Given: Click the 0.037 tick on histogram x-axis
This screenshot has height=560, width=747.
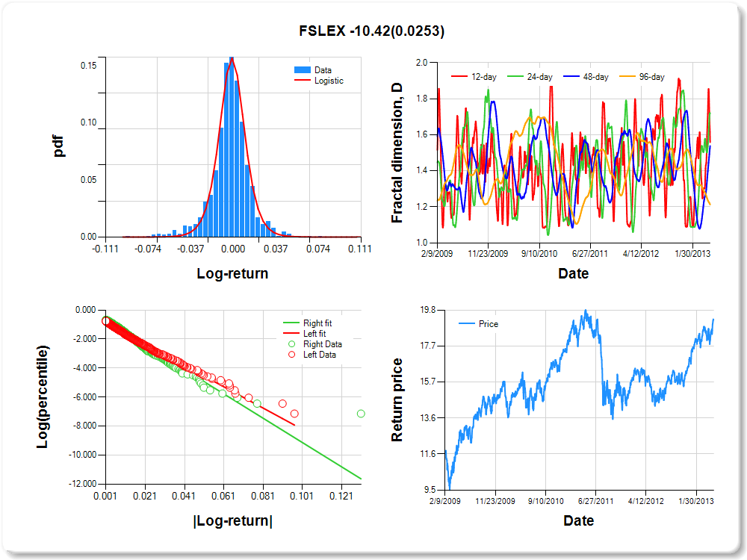Looking at the screenshot, I should point(276,249).
